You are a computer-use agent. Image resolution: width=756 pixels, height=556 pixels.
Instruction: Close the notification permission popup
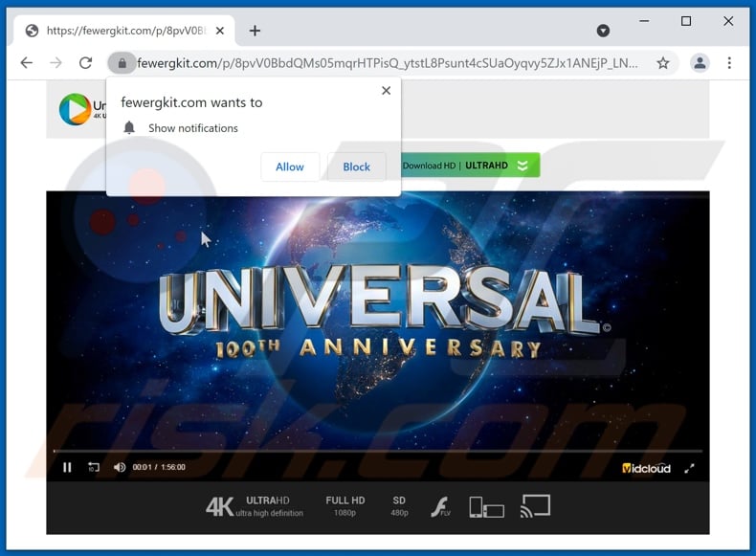pos(386,91)
